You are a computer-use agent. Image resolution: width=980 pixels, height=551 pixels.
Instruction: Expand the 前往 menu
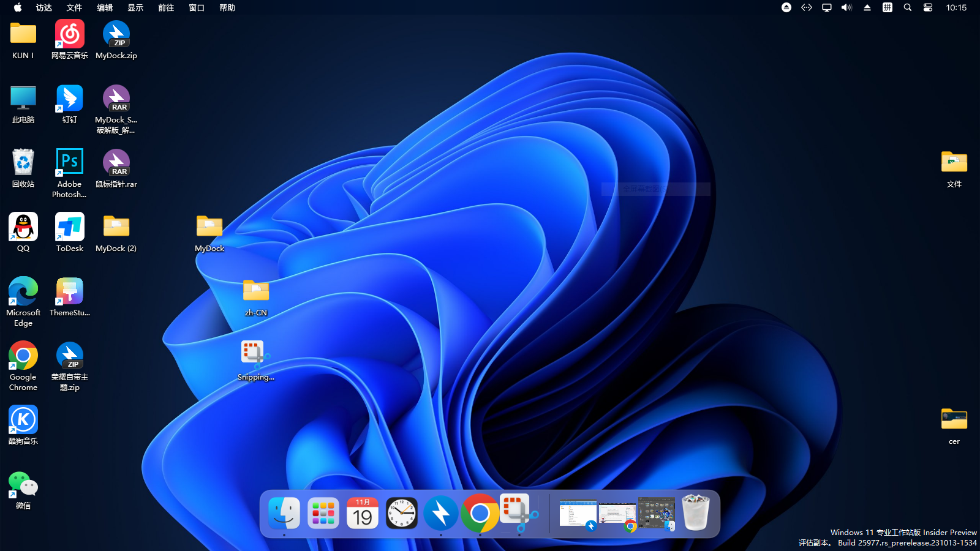coord(166,8)
